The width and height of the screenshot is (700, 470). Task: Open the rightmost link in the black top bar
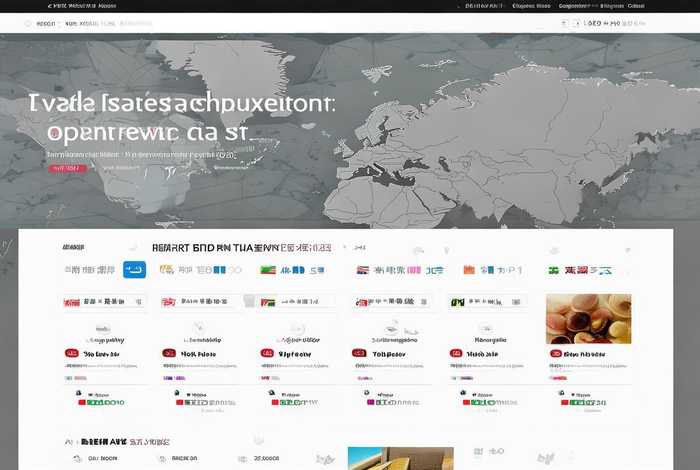tap(636, 6)
